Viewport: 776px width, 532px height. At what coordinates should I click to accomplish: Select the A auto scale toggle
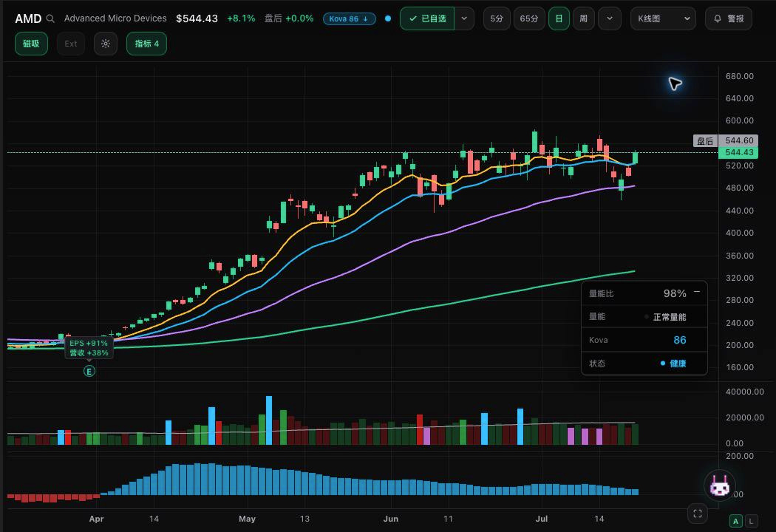point(736,521)
